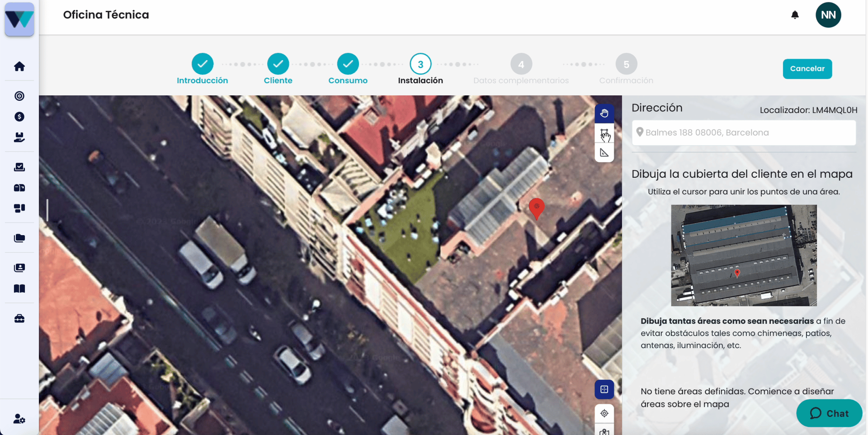Select the ruler measure tool
This screenshot has height=435, width=868.
[604, 153]
